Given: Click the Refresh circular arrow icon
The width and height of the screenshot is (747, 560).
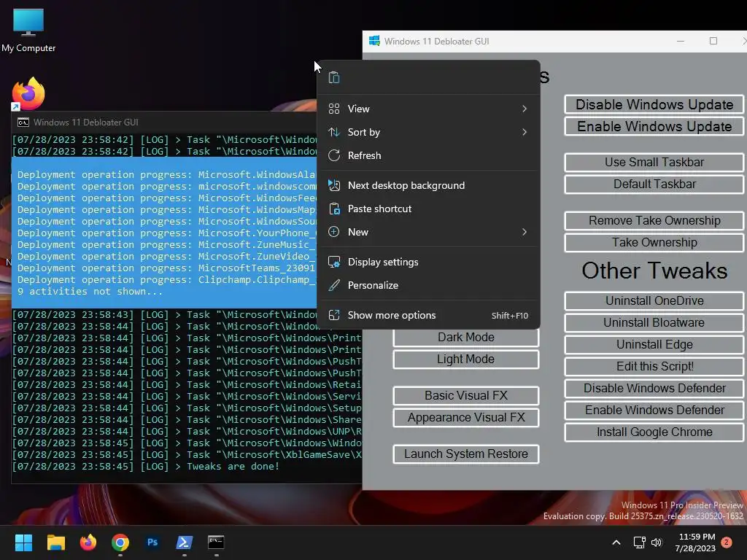Looking at the screenshot, I should point(334,155).
